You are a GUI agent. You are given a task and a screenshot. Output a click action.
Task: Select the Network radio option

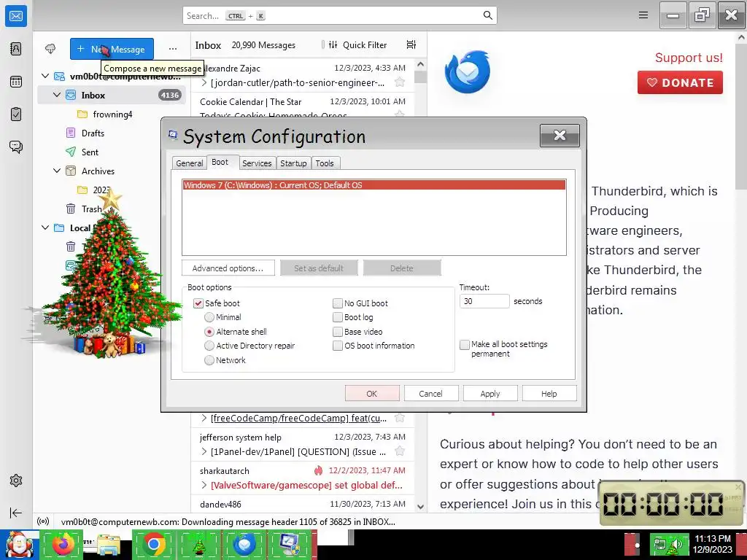tap(209, 360)
